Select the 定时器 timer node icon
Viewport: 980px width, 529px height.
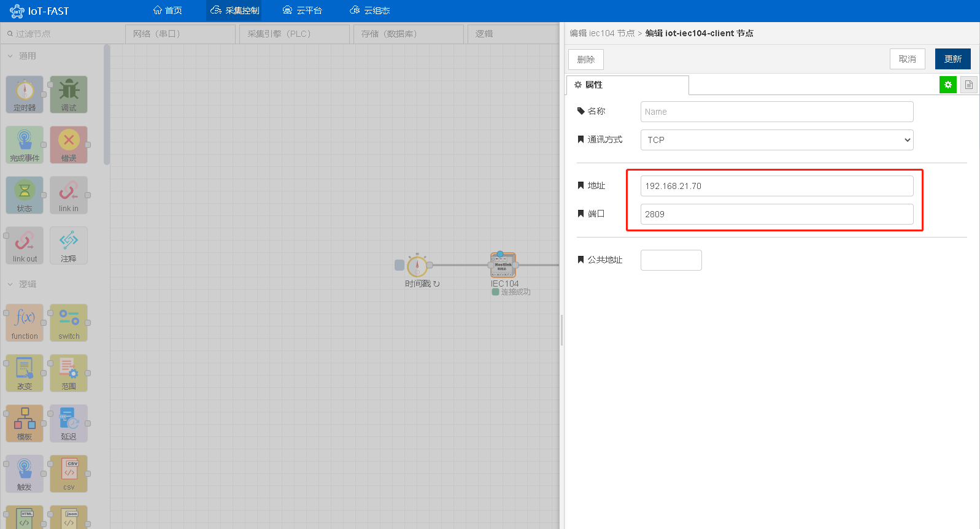point(25,95)
